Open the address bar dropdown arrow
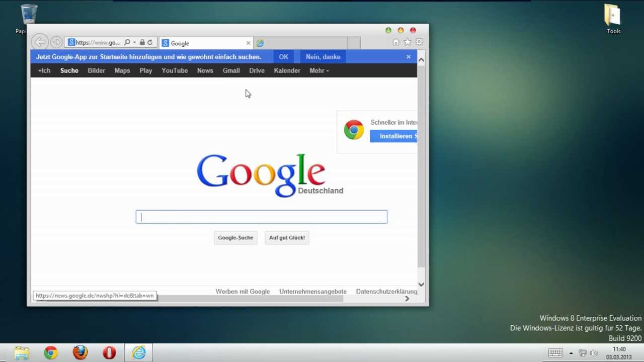644x362 pixels. pyautogui.click(x=134, y=43)
